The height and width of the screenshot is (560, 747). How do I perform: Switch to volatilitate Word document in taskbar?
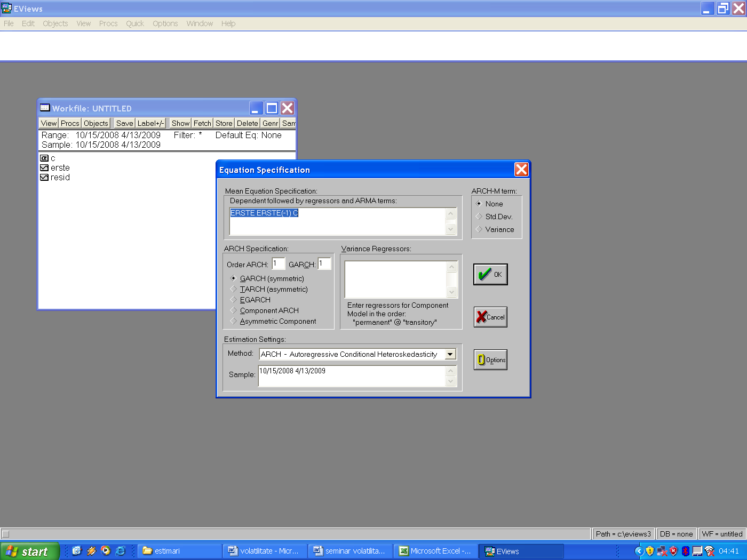point(265,551)
